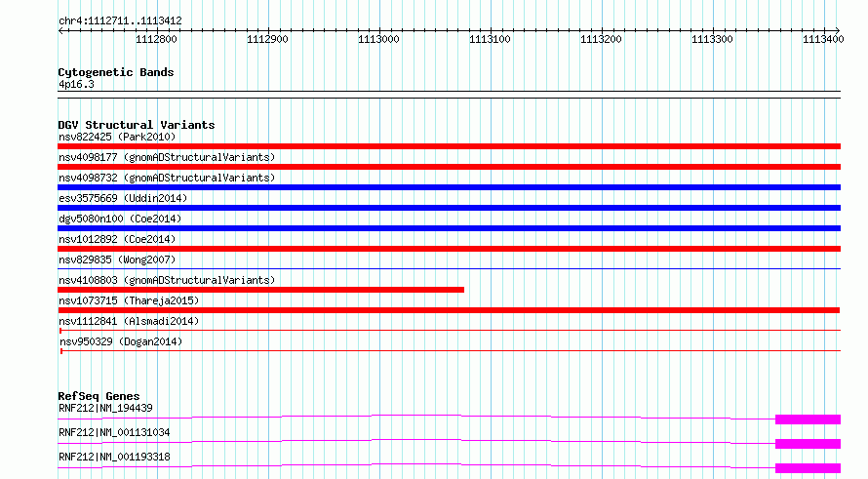Open the nsv4098732 (gnomADStructuralVariants) label

[167, 178]
